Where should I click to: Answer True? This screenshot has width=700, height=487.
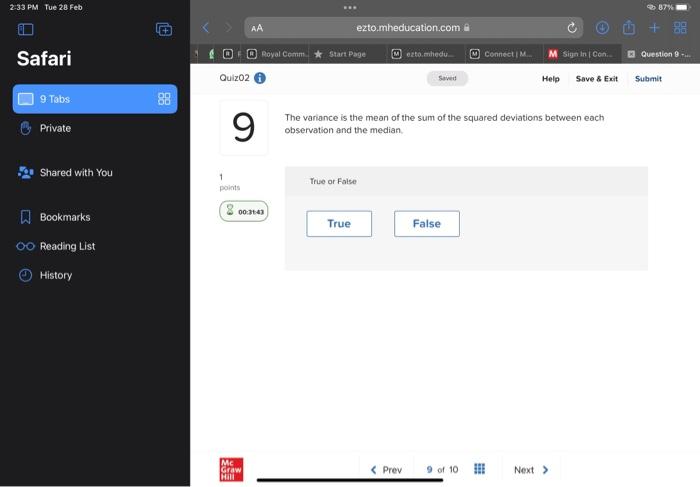coord(339,224)
